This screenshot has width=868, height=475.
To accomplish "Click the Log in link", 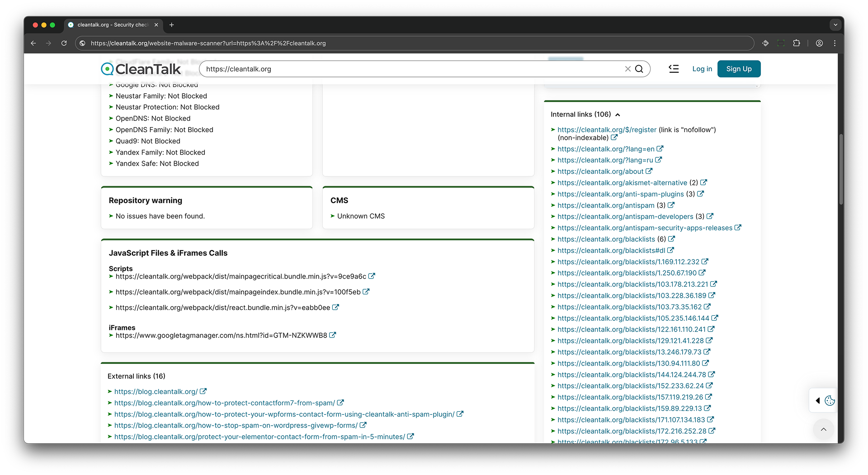I will pyautogui.click(x=702, y=69).
